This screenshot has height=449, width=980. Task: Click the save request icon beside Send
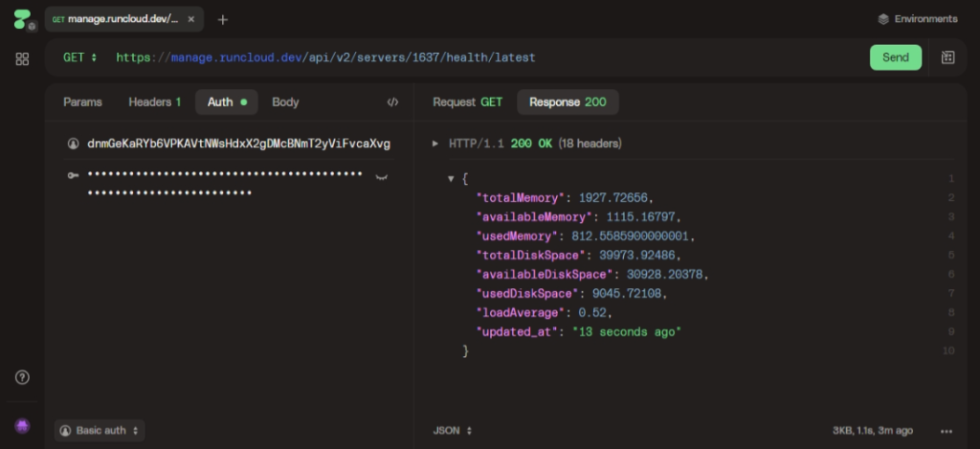[x=947, y=57]
